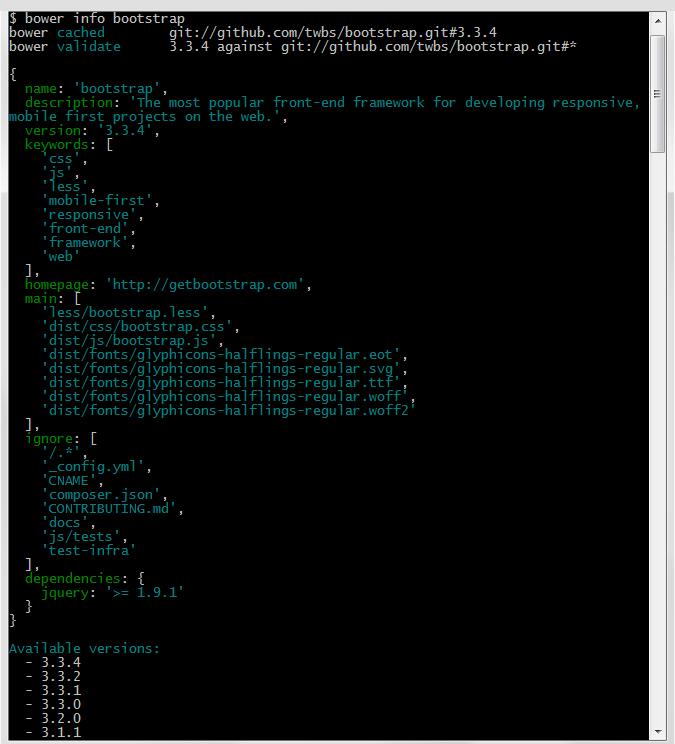Click the 'cached' status word
Screen dimensions: 675x744
click(81, 33)
